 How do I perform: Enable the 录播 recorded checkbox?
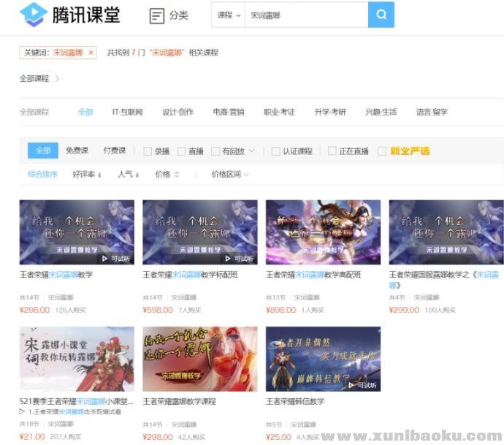(x=148, y=151)
